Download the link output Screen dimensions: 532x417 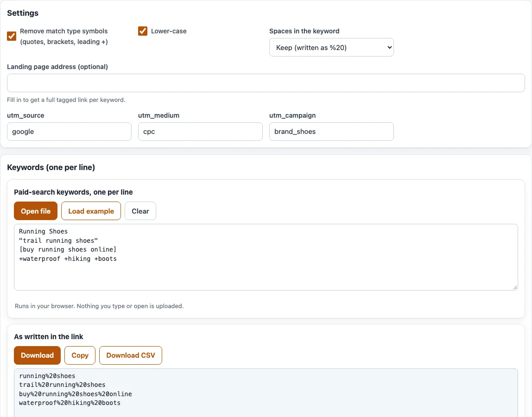click(38, 355)
